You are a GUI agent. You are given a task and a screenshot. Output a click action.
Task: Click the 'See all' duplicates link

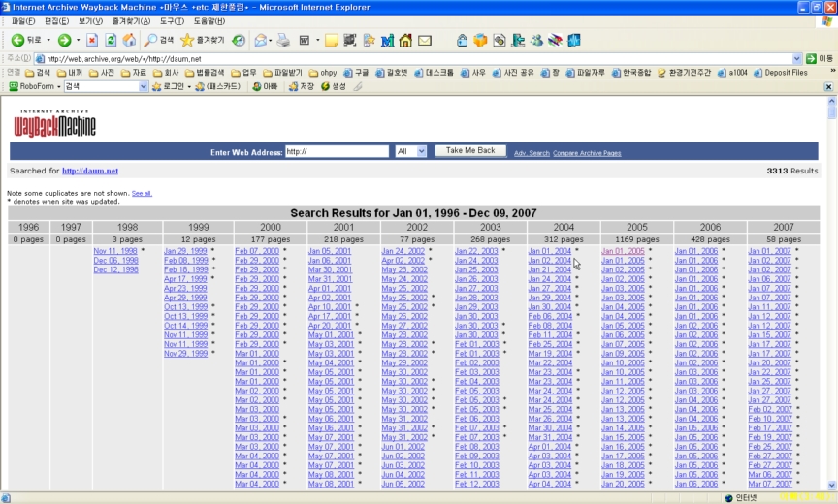pyautogui.click(x=142, y=193)
